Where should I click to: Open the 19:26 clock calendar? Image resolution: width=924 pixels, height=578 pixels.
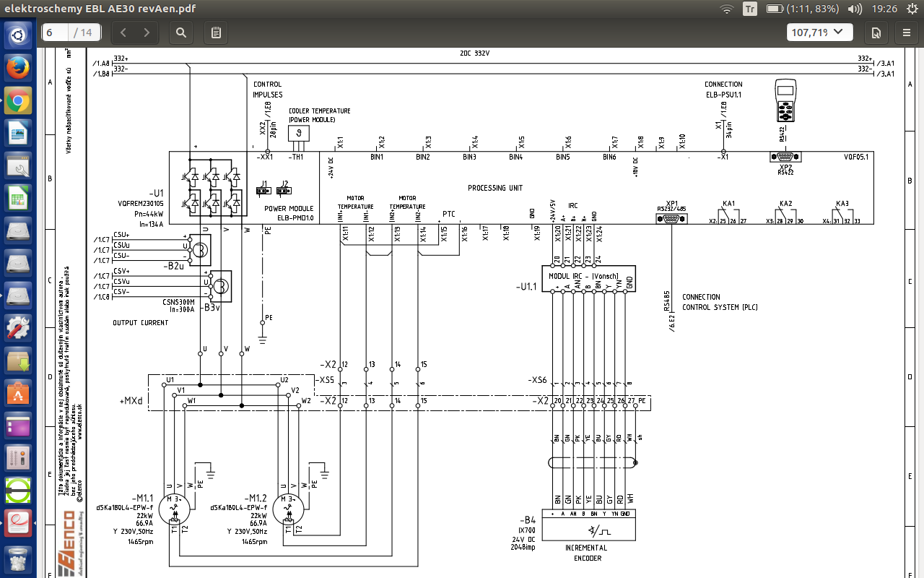[x=884, y=9]
